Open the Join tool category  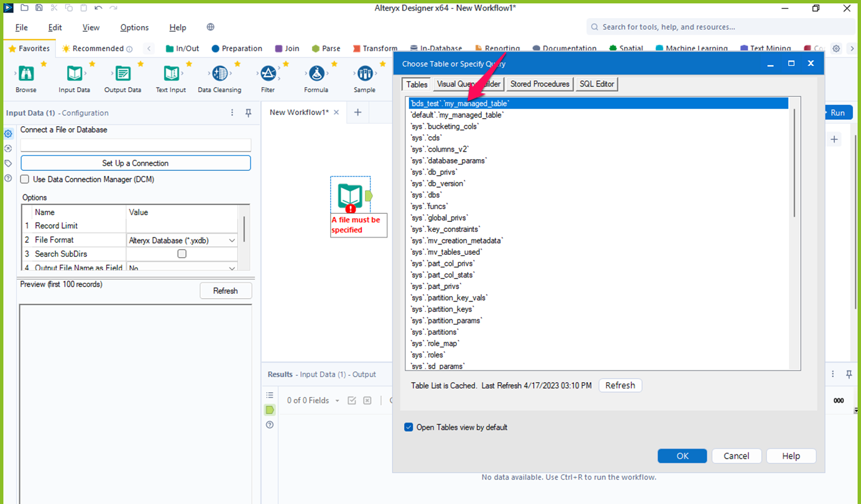[287, 48]
